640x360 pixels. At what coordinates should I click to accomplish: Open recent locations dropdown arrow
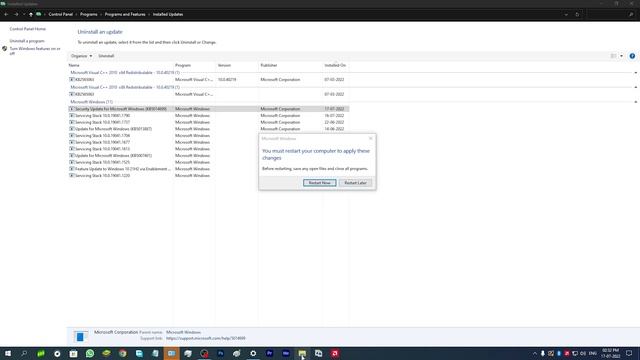24,14
